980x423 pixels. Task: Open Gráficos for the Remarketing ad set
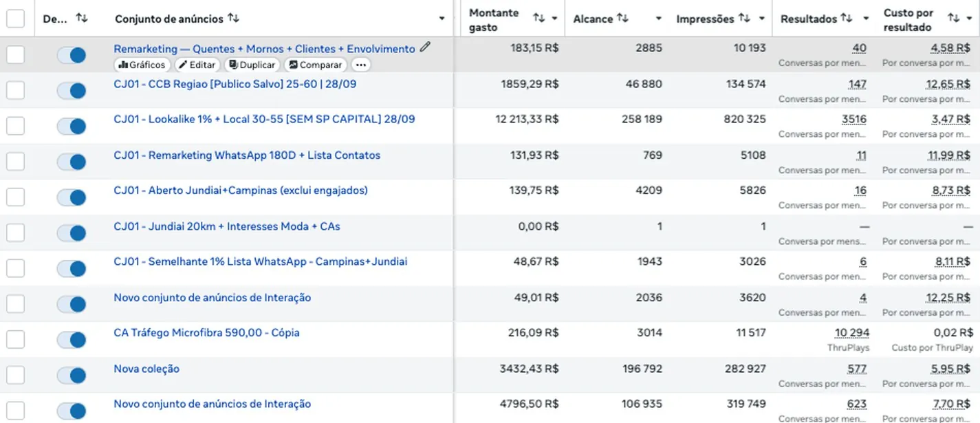click(142, 65)
